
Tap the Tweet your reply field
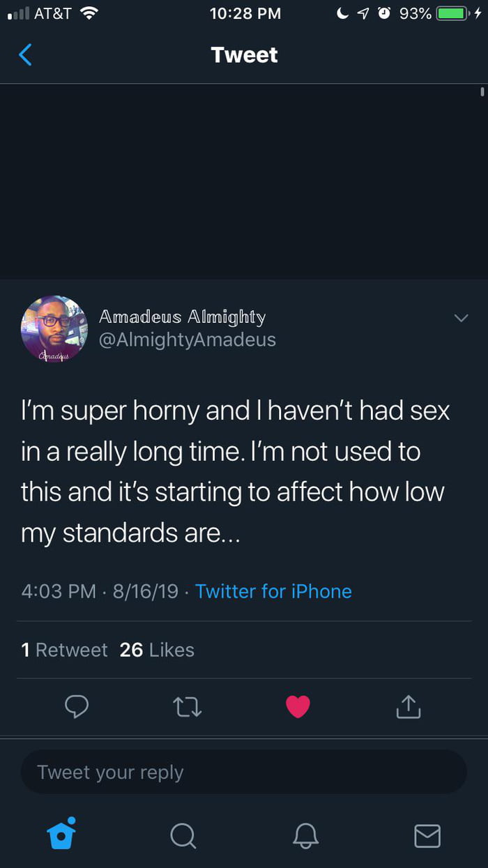(x=243, y=772)
